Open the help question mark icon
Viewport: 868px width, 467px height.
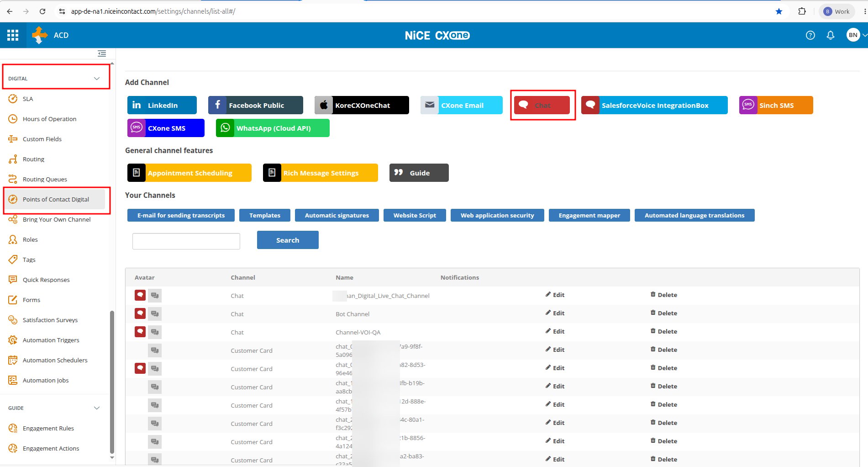click(810, 35)
